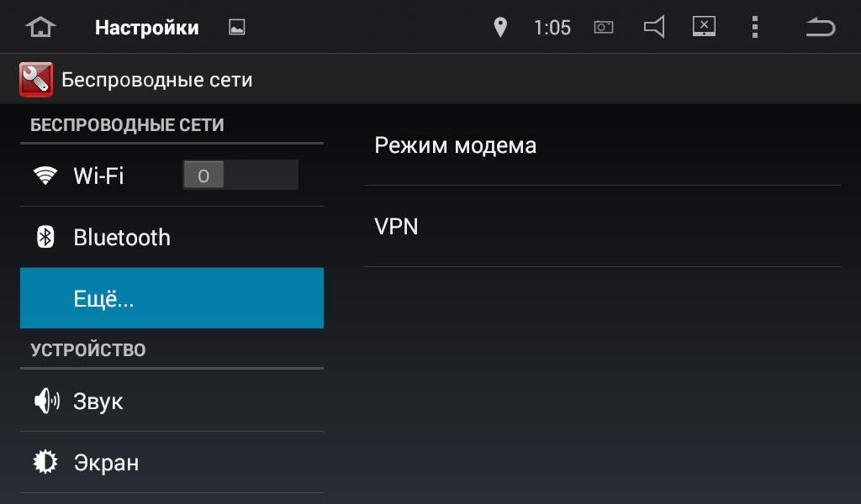
Task: Open Режим модема tethering option
Action: [x=602, y=145]
